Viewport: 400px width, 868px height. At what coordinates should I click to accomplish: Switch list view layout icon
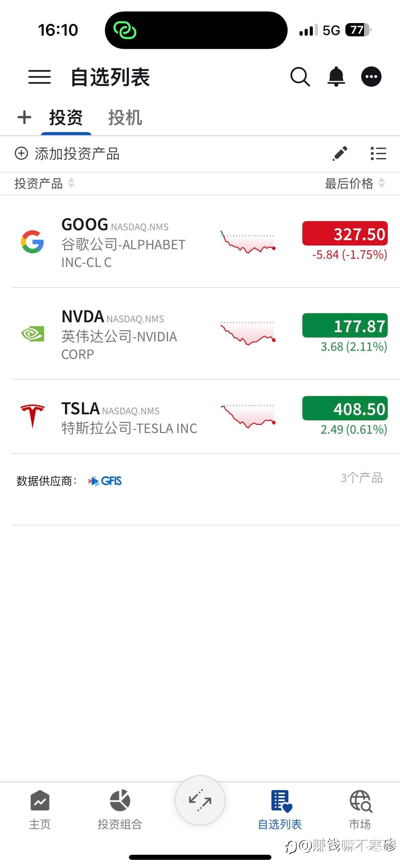[x=378, y=153]
